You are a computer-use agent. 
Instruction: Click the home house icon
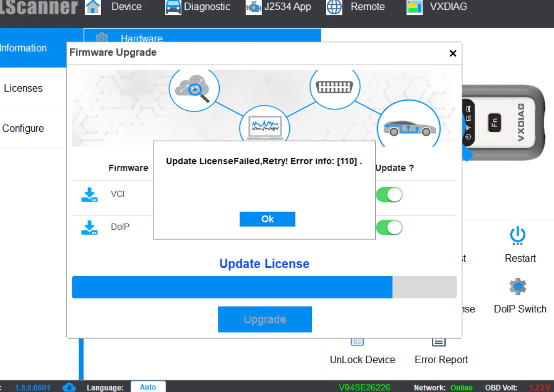pyautogui.click(x=93, y=7)
